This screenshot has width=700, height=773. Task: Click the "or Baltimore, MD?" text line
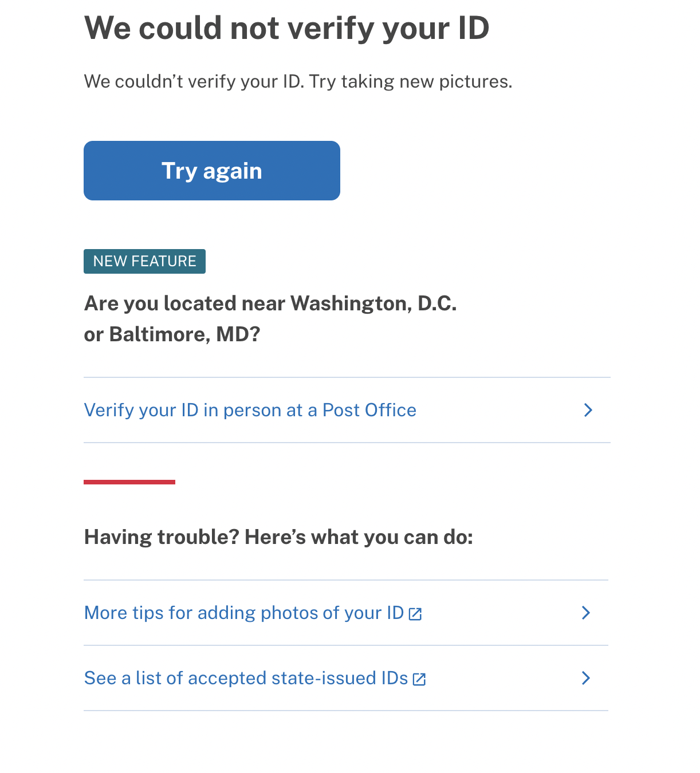coord(172,334)
